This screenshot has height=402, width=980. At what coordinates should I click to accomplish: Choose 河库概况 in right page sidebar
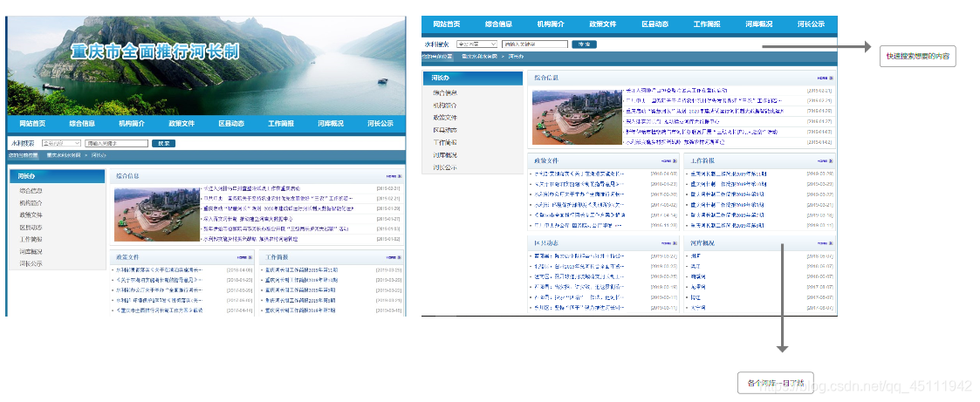click(445, 155)
